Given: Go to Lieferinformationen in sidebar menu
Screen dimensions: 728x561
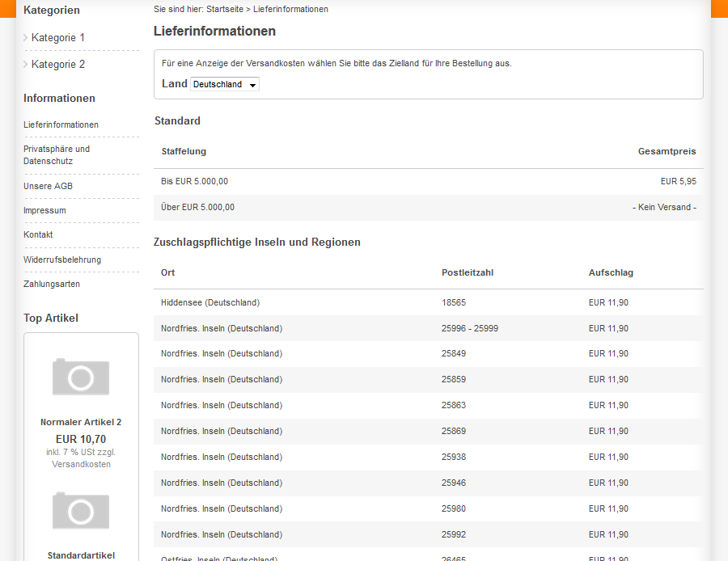Looking at the screenshot, I should tap(61, 124).
